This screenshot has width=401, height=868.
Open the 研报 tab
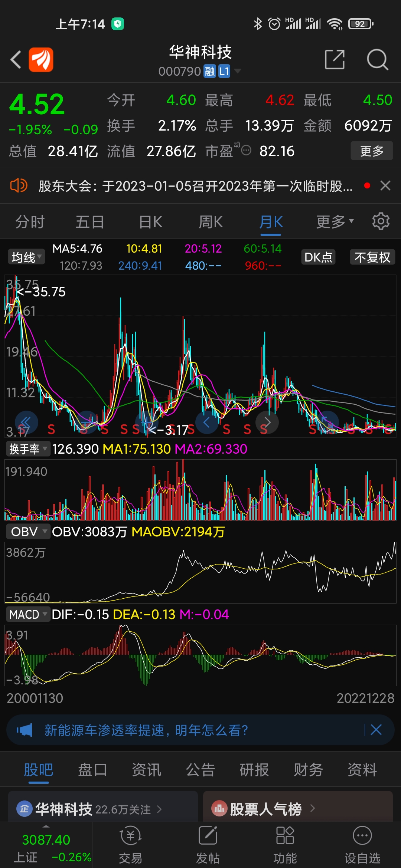pyautogui.click(x=254, y=770)
